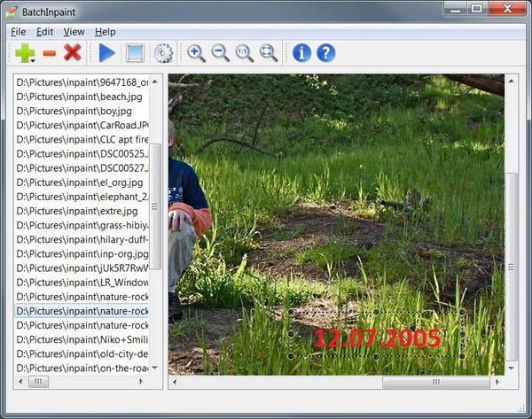Select the Niko+Smili file entry
The height and width of the screenshot is (419, 532).
click(82, 339)
